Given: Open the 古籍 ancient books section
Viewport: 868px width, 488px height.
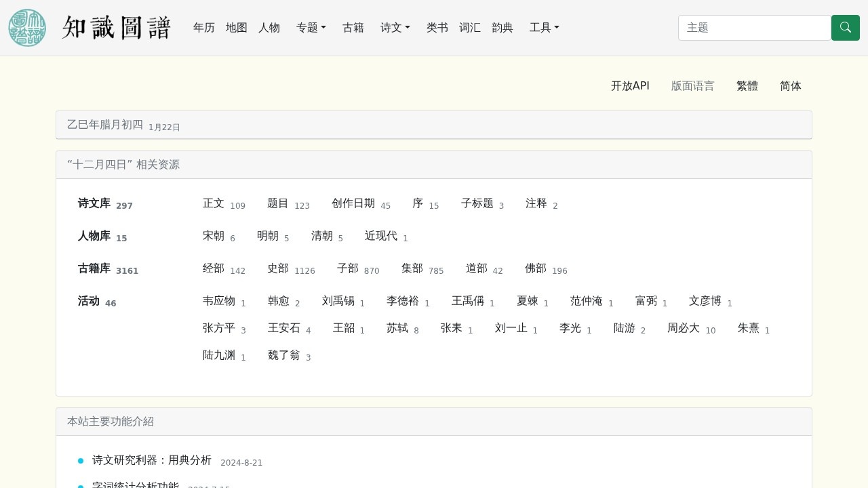Looking at the screenshot, I should tap(353, 28).
